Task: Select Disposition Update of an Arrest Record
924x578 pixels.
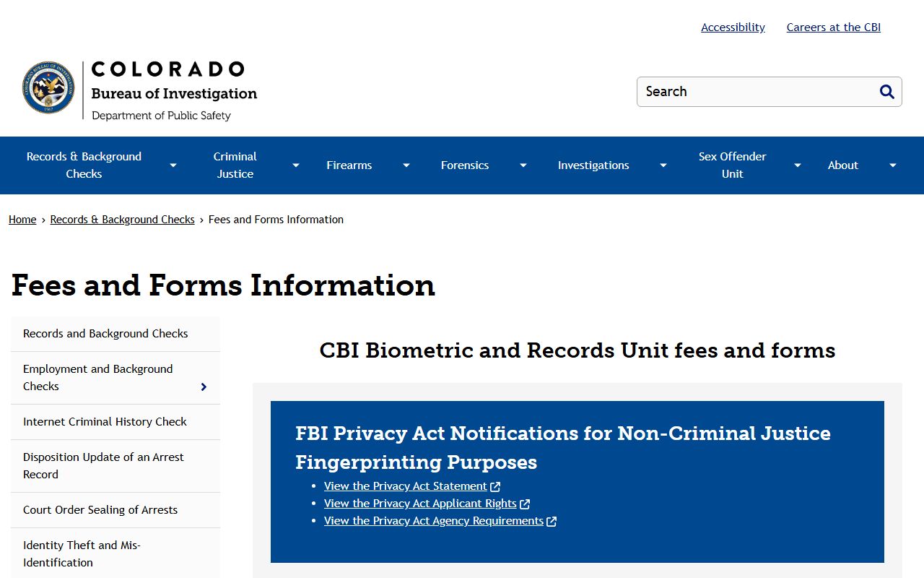Action: [x=115, y=466]
